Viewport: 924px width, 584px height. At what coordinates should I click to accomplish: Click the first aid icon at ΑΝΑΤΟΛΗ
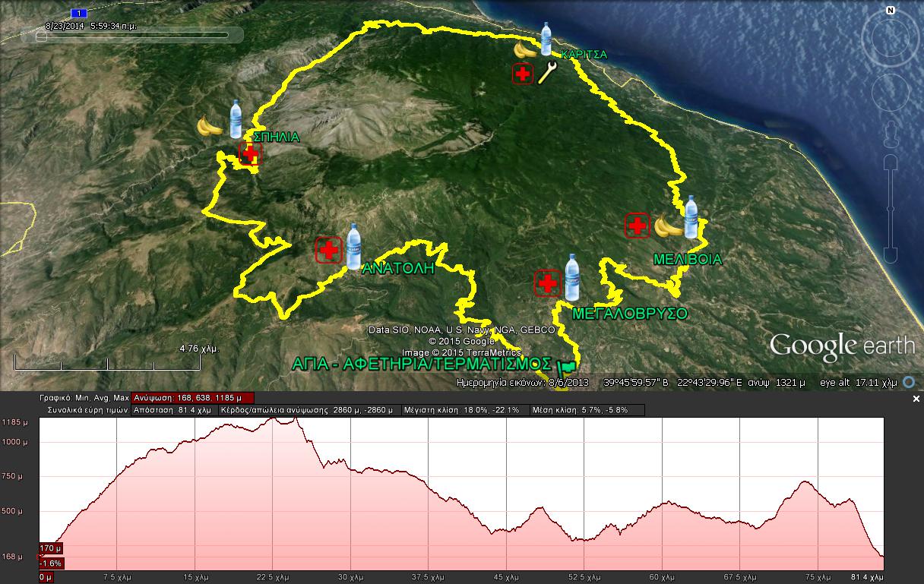click(329, 250)
